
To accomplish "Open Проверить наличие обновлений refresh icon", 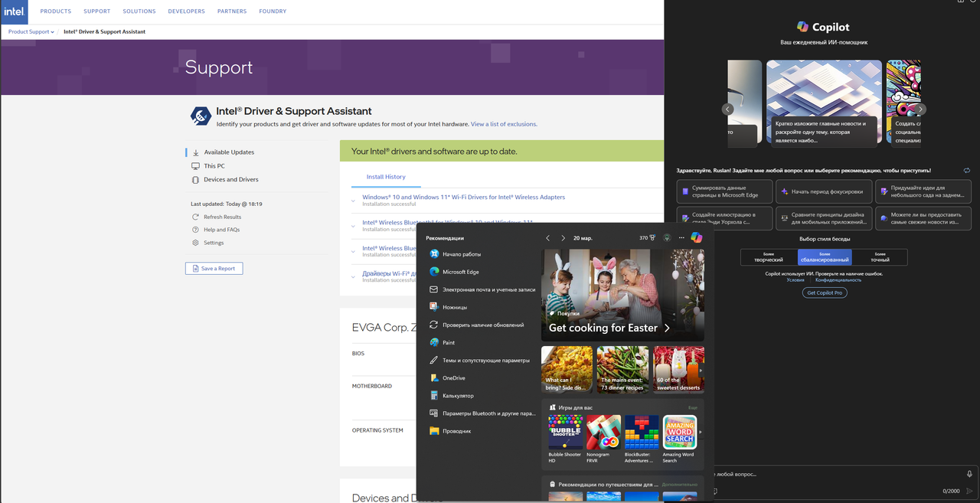I will 434,325.
